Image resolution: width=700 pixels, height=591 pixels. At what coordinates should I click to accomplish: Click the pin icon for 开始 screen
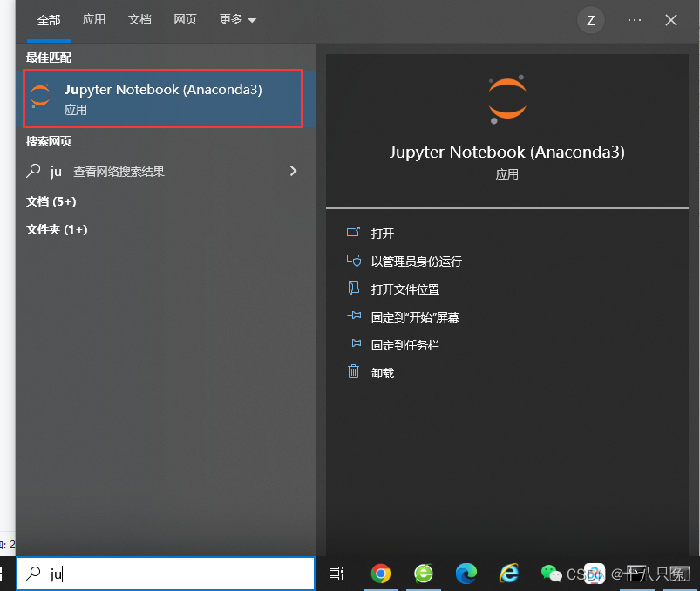(354, 316)
